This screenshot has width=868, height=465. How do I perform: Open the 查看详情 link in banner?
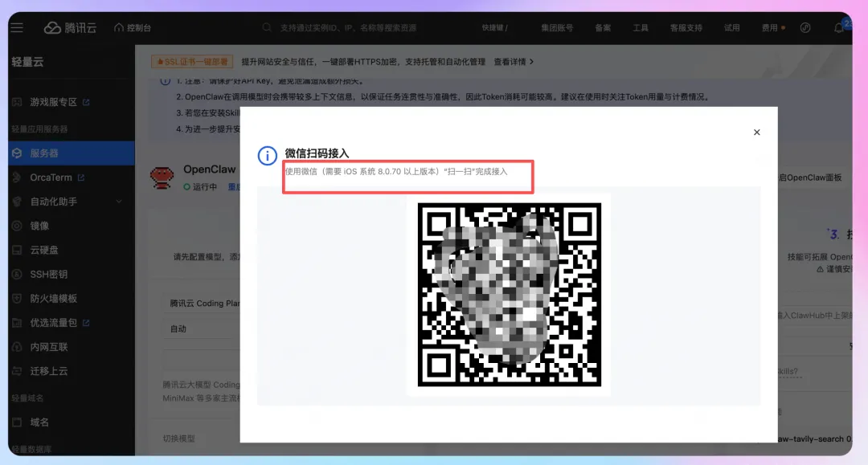pos(513,62)
